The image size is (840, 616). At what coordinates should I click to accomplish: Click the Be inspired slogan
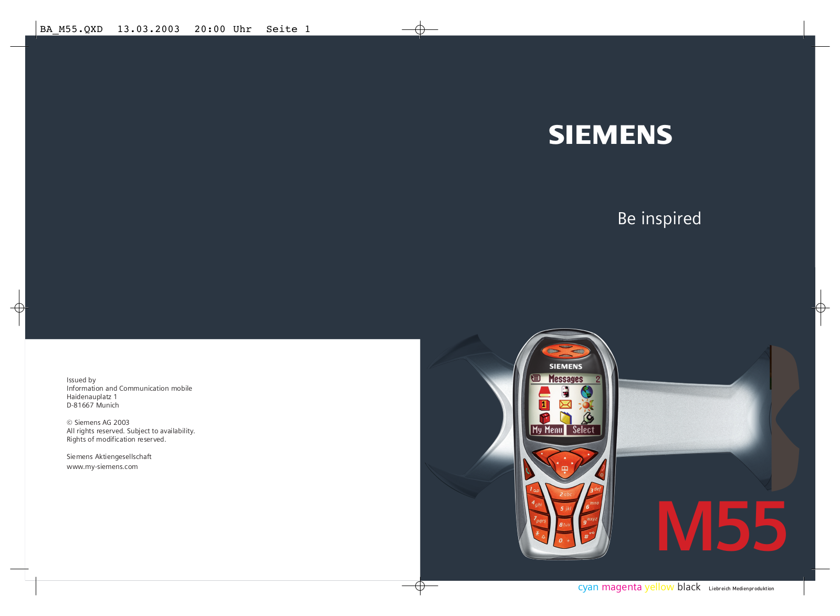tap(659, 218)
